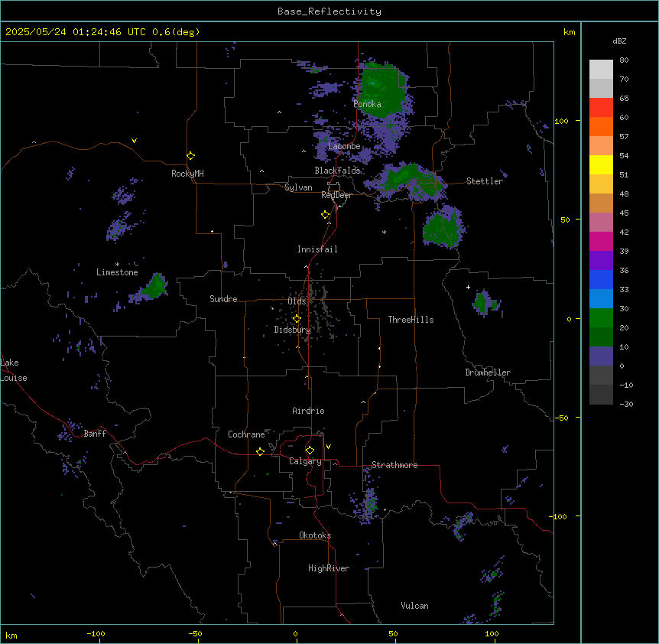Click the Base_Reflectivity title text
This screenshot has height=644, width=659.
pos(329,11)
